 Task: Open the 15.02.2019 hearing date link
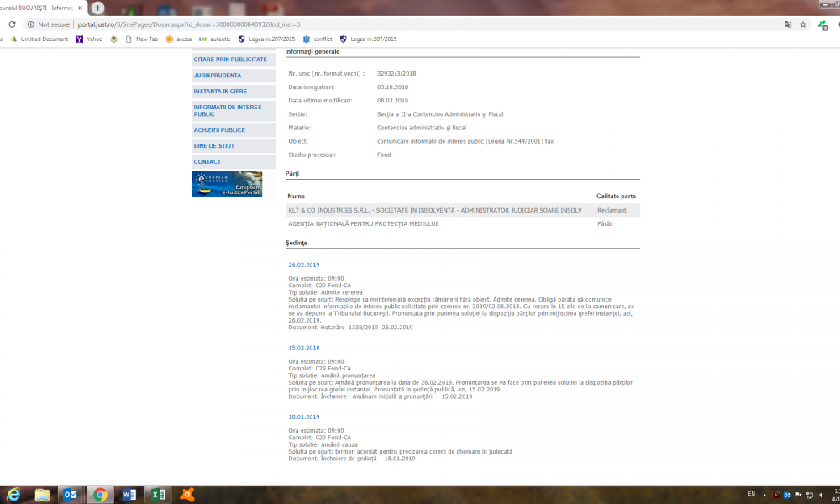pyautogui.click(x=304, y=348)
